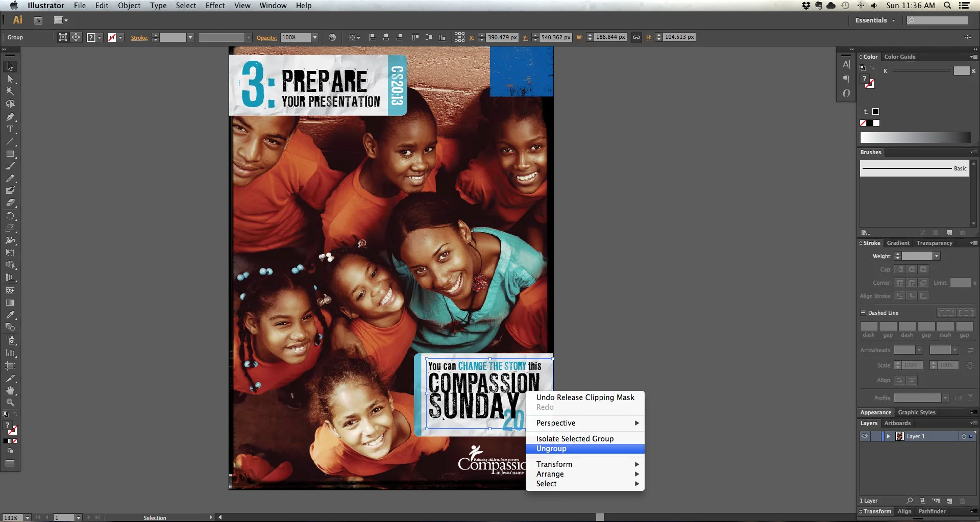Click the Brush Libraries menu icon
The image size is (980, 522).
coord(866,233)
